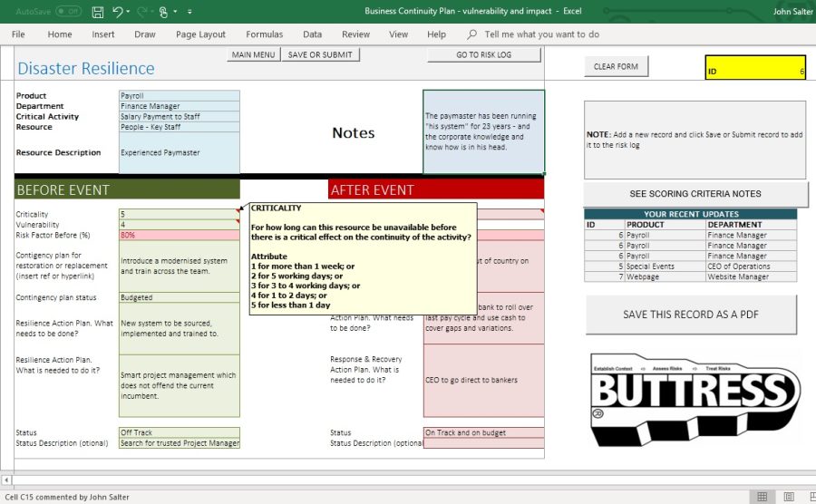The width and height of the screenshot is (816, 504).
Task: Select Contingency plan status Budgeted cell
Action: [x=179, y=297]
